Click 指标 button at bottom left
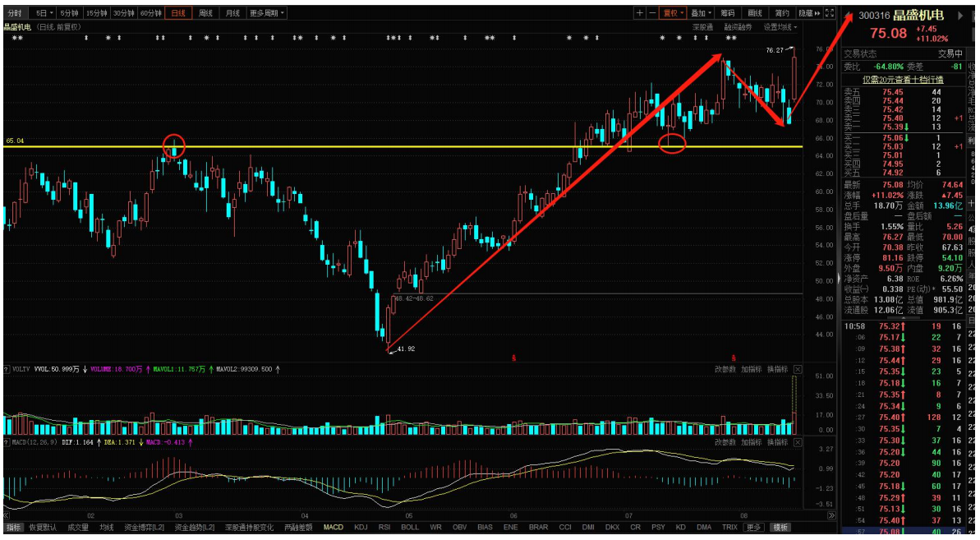The image size is (980, 540). [13, 528]
